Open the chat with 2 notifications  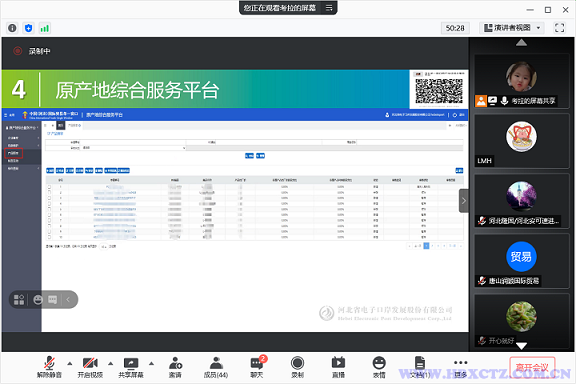257,367
